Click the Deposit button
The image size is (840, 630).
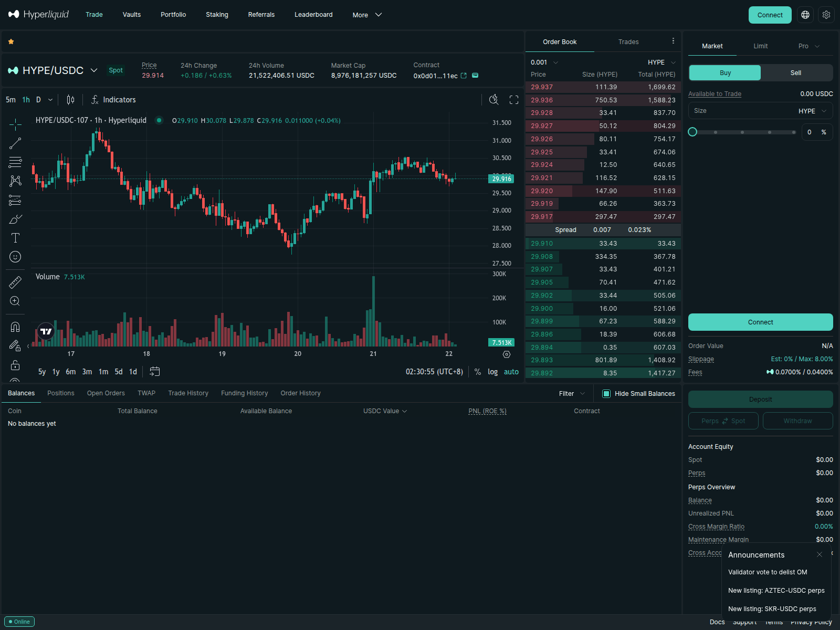pos(760,400)
